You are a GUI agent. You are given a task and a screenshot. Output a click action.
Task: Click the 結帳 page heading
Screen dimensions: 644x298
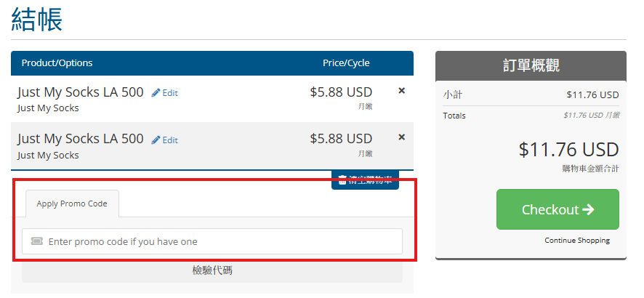pos(37,20)
